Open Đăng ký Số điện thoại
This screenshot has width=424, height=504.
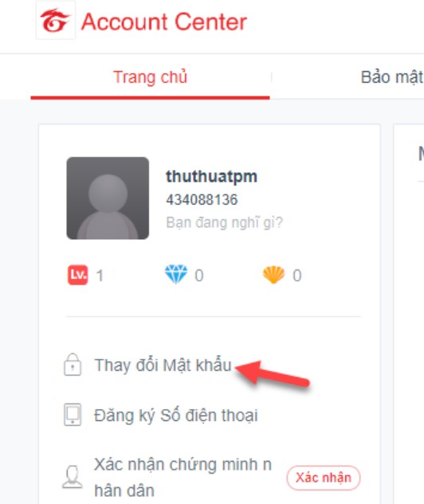(175, 415)
